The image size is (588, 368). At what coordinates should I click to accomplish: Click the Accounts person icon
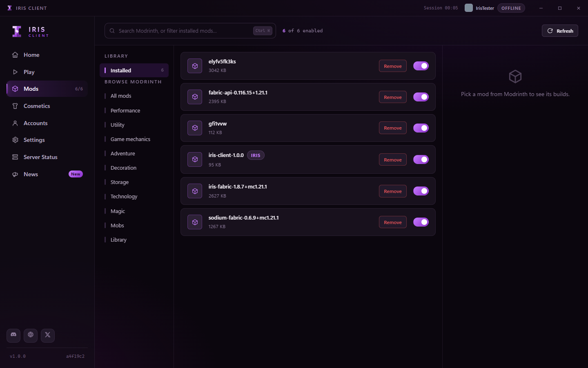pos(15,123)
